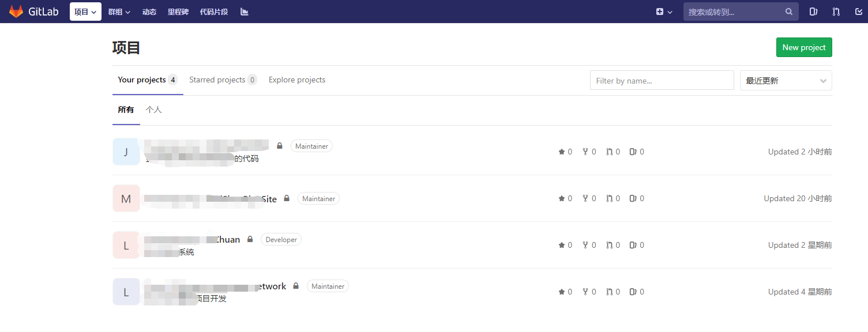Screen dimensions: 868x332
Task: Open the merge requests icon in the navbar
Action: coord(836,12)
